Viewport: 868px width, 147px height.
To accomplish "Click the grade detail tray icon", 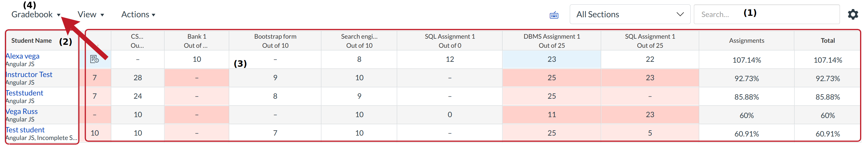I will [x=95, y=59].
